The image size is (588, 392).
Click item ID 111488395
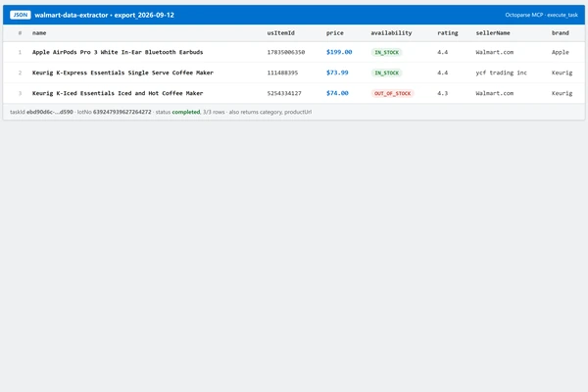click(282, 73)
